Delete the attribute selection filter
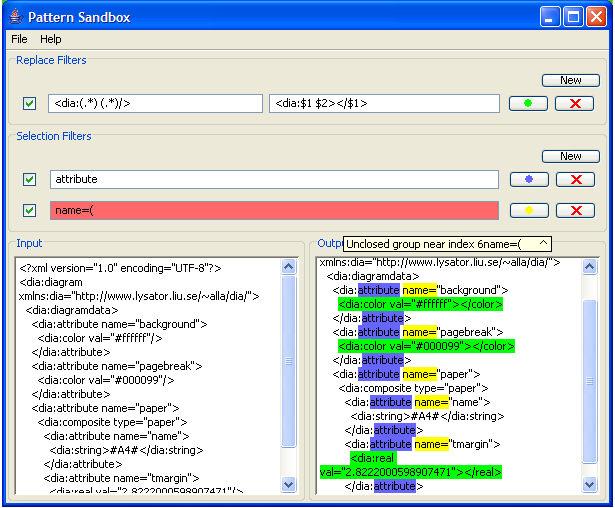Viewport: 615px width, 508px height. click(575, 179)
